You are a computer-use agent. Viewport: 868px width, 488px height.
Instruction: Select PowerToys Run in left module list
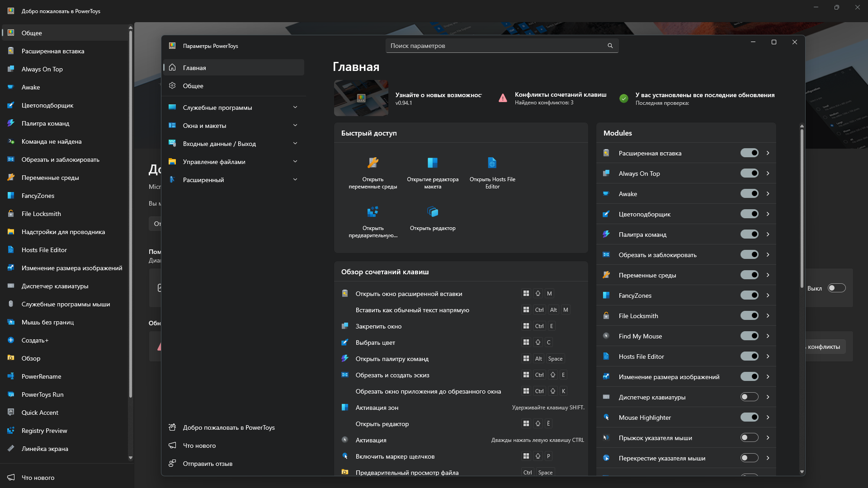[x=42, y=394]
